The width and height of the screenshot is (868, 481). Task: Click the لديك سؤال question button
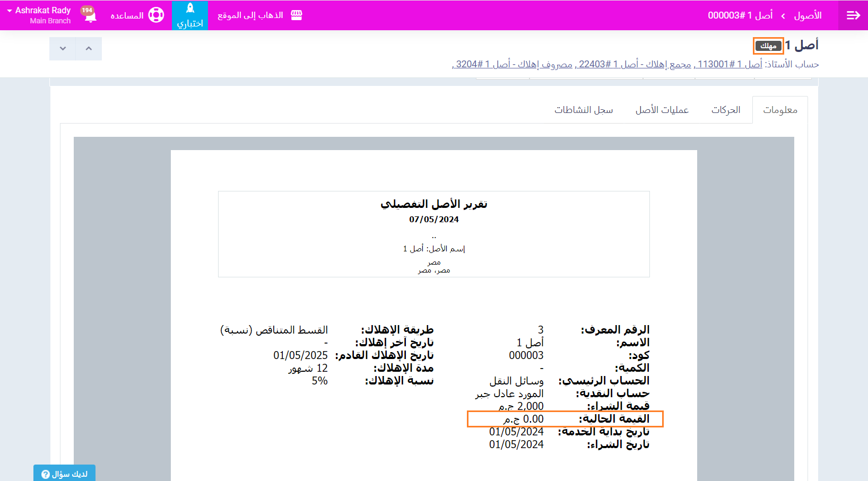pyautogui.click(x=64, y=474)
